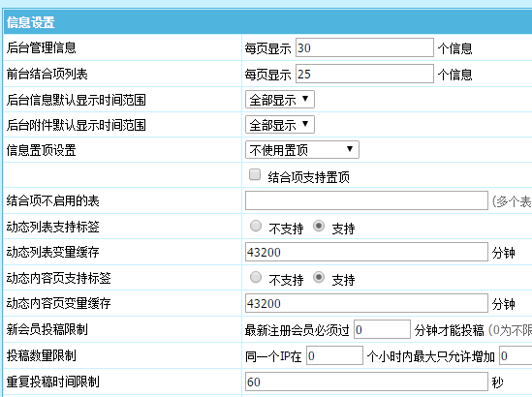Tick the 结合项支持置顶 checkbox
The height and width of the screenshot is (397, 532).
(x=255, y=175)
